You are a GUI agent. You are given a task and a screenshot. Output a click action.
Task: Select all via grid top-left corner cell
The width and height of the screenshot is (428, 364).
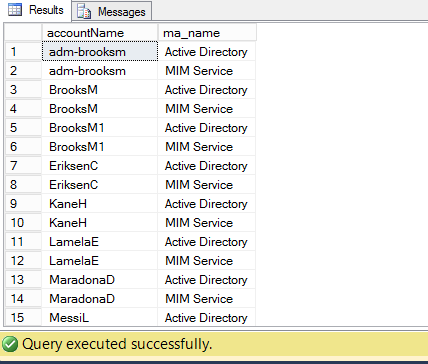click(x=23, y=33)
